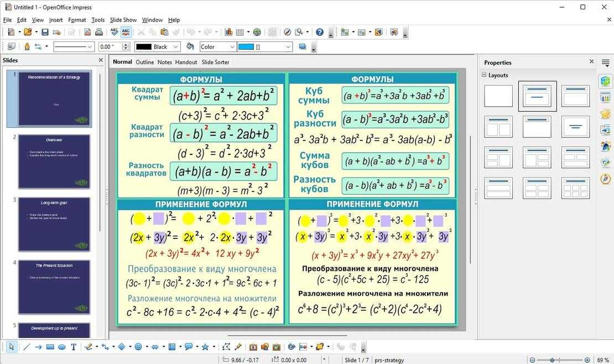Select slide 3 'Long-term goal' thumbnail
The height and width of the screenshot is (364, 614).
(x=54, y=224)
